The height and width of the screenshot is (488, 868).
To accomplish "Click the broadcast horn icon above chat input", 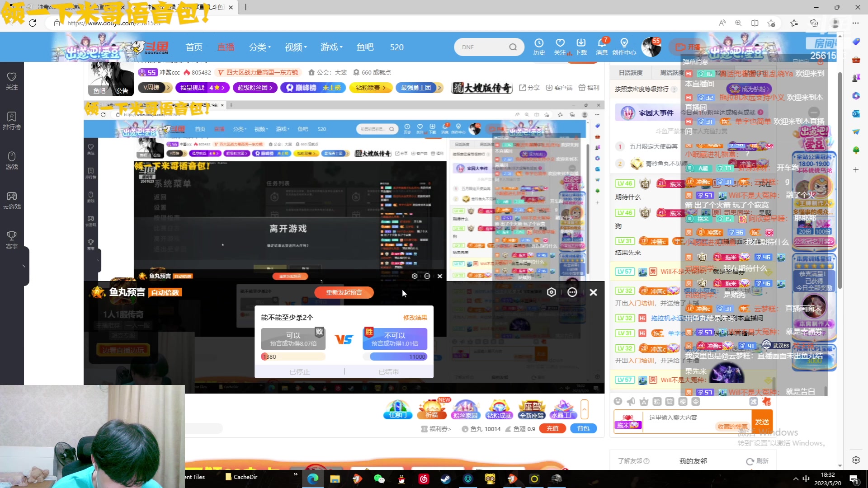I will click(x=630, y=402).
